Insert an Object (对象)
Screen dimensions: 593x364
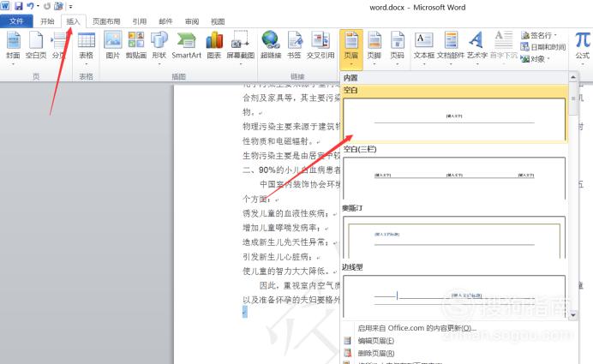point(535,58)
